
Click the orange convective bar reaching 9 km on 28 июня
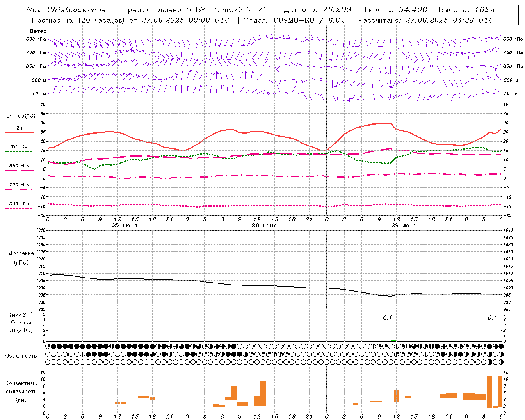click(263, 394)
